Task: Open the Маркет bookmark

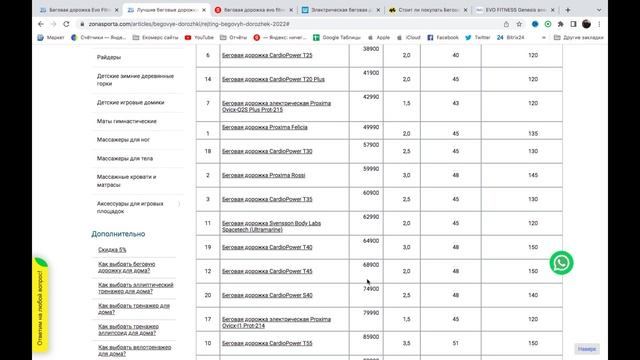Action: click(51, 38)
